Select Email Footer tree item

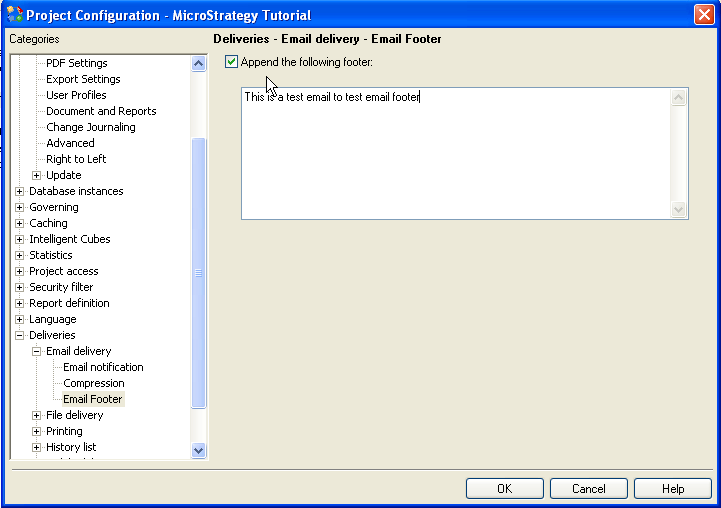pos(93,399)
